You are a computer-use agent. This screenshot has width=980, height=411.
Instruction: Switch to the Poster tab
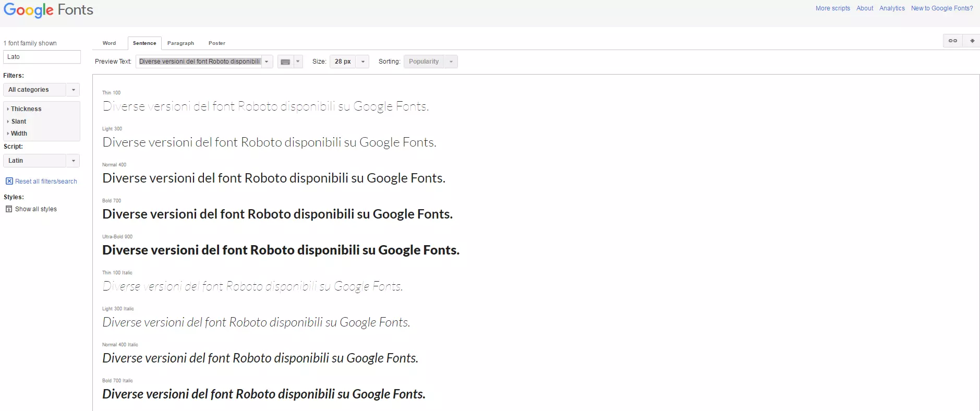pyautogui.click(x=217, y=43)
